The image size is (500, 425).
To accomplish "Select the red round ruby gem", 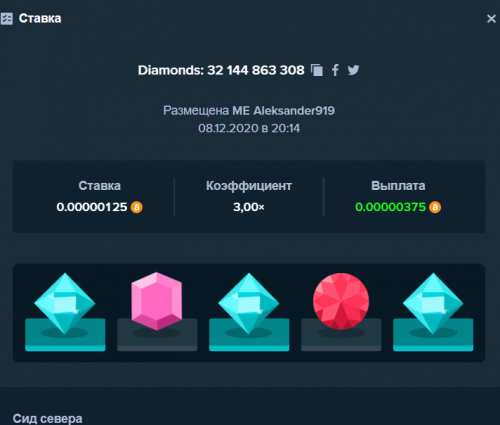I will pos(341,301).
